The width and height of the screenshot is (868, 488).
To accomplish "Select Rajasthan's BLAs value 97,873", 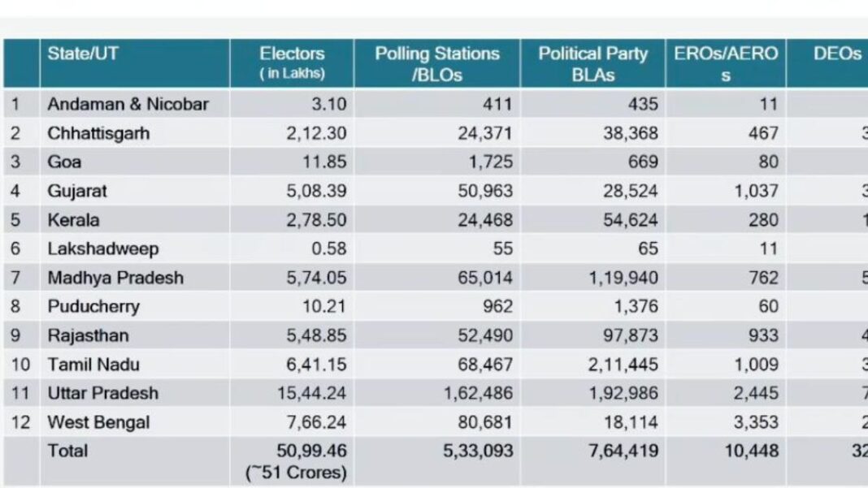I will click(631, 335).
